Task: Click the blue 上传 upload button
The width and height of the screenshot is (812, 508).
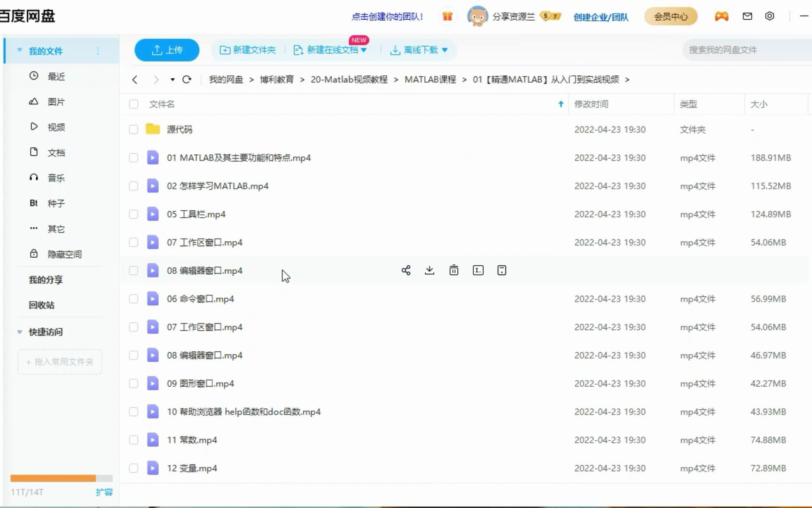Action: (x=167, y=50)
